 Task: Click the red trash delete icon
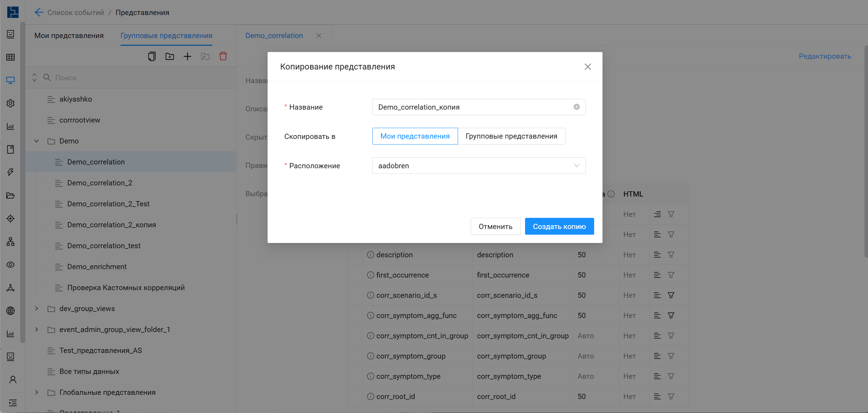[223, 56]
